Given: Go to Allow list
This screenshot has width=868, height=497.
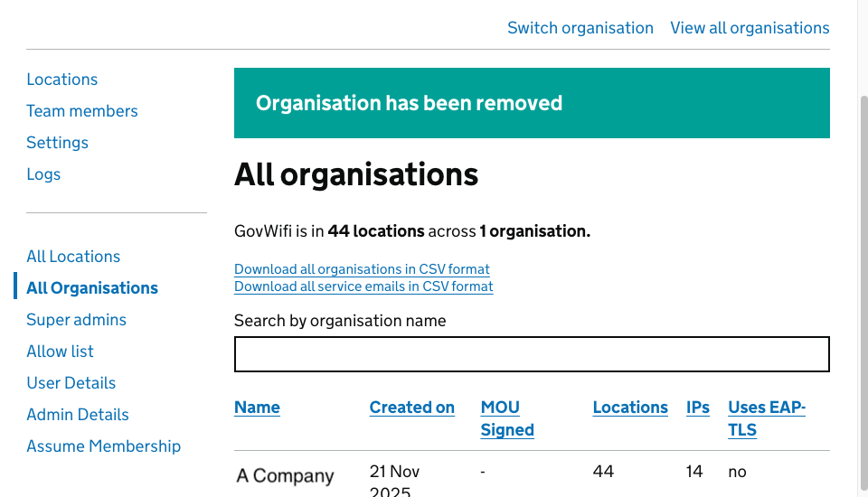Looking at the screenshot, I should click(60, 352).
